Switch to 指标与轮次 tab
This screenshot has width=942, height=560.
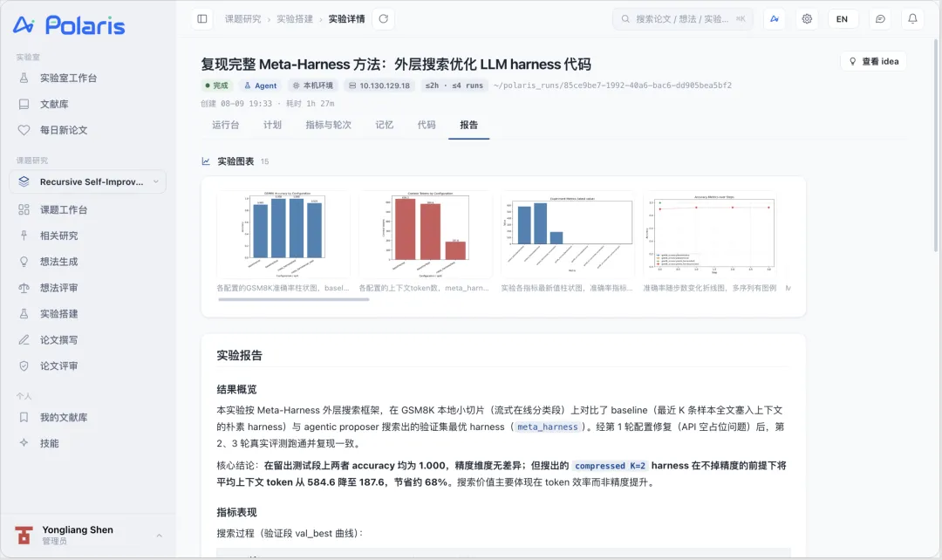pyautogui.click(x=328, y=125)
